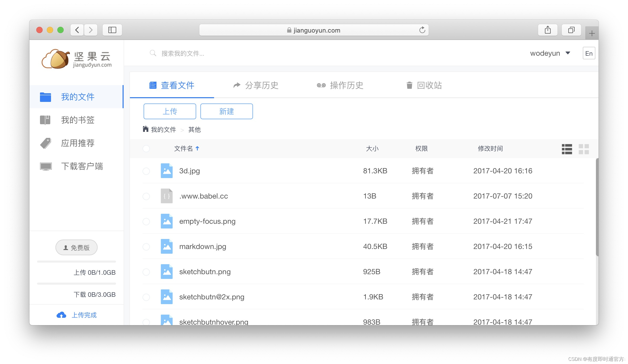
Task: Click the code file icon of .www.babel.cc
Action: point(166,196)
